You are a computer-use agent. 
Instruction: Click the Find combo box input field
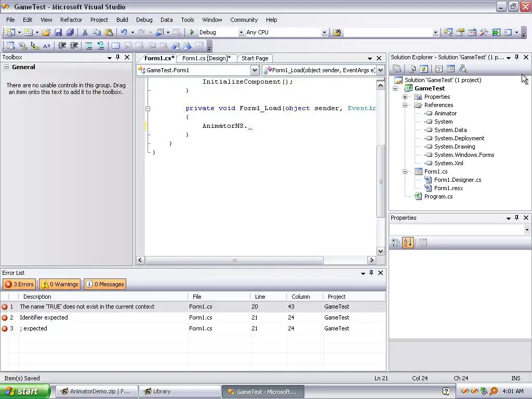point(388,33)
